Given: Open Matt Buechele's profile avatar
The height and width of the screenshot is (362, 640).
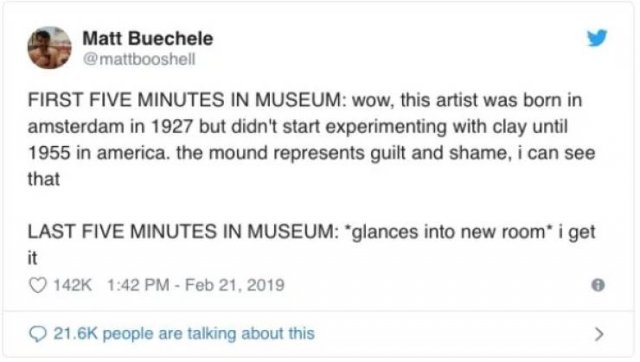Looking at the screenshot, I should 49,48.
